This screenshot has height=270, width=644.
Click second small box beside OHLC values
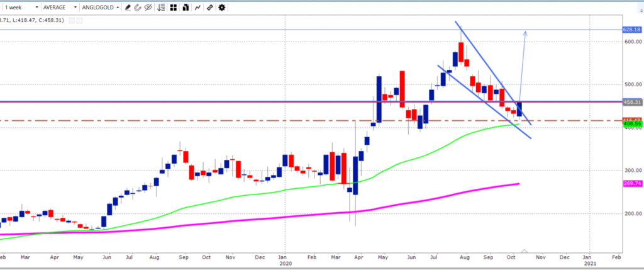click(x=79, y=20)
